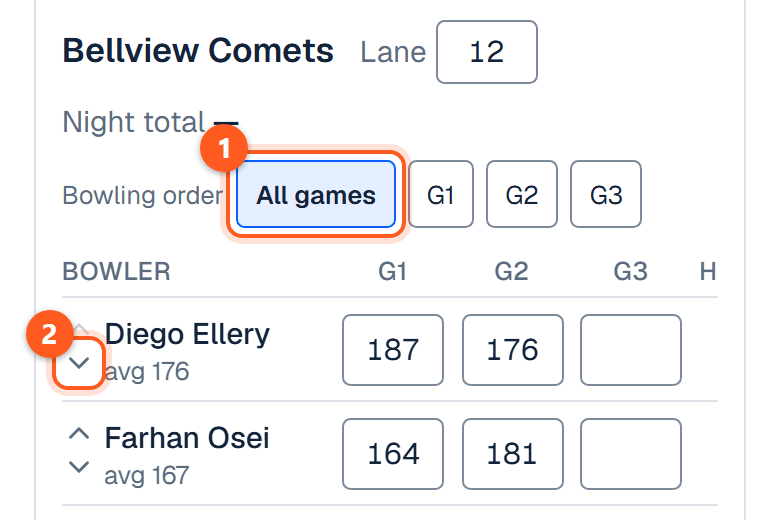Move Farhan Osei down in bowling order

pyautogui.click(x=79, y=467)
